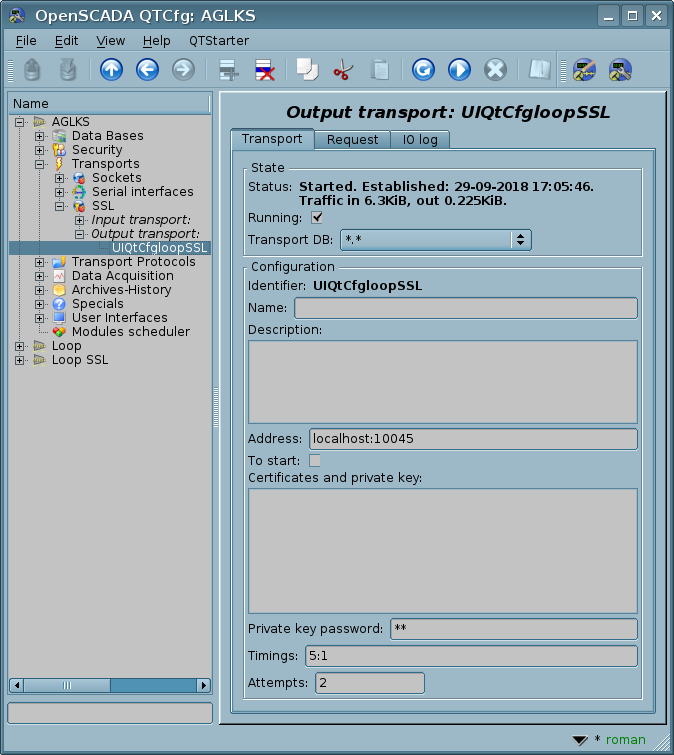Open the View menu
Image resolution: width=674 pixels, height=755 pixels.
(110, 41)
